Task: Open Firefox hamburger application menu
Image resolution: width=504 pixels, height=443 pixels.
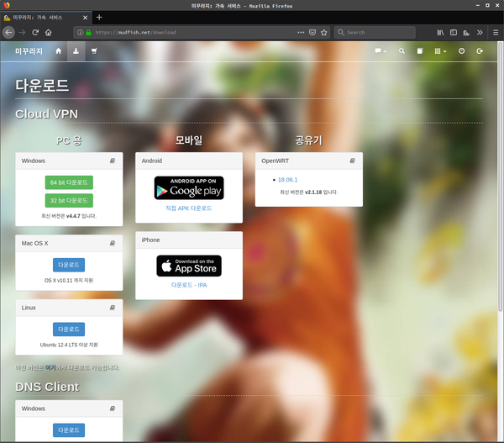Action: 493,32
